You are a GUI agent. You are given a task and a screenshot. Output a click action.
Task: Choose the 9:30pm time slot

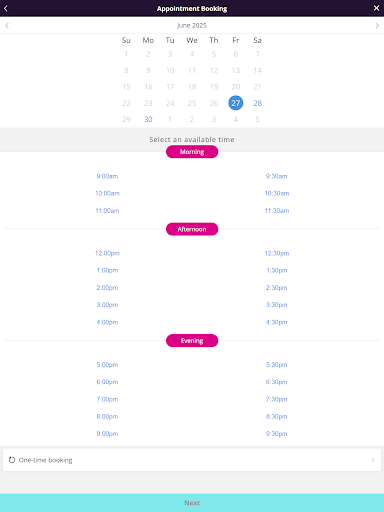pyautogui.click(x=277, y=434)
